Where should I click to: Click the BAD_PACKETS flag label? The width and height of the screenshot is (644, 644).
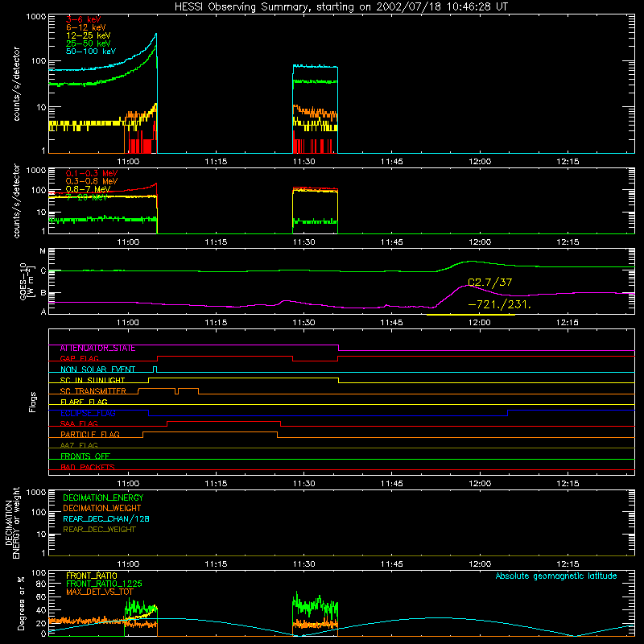(x=88, y=467)
